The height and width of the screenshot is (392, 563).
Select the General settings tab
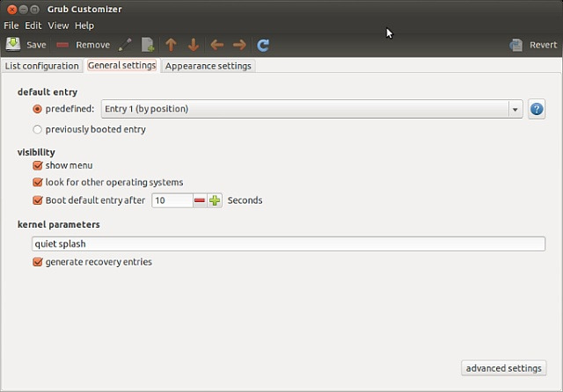pos(121,65)
